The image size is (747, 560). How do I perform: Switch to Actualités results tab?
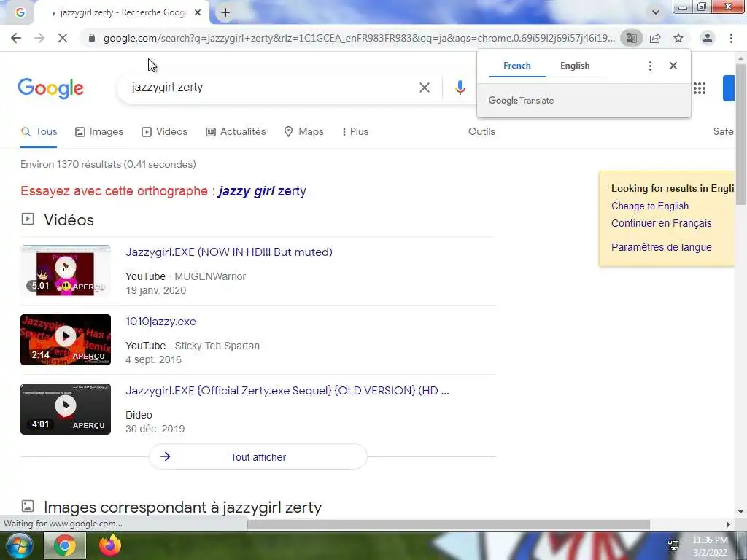coord(236,132)
